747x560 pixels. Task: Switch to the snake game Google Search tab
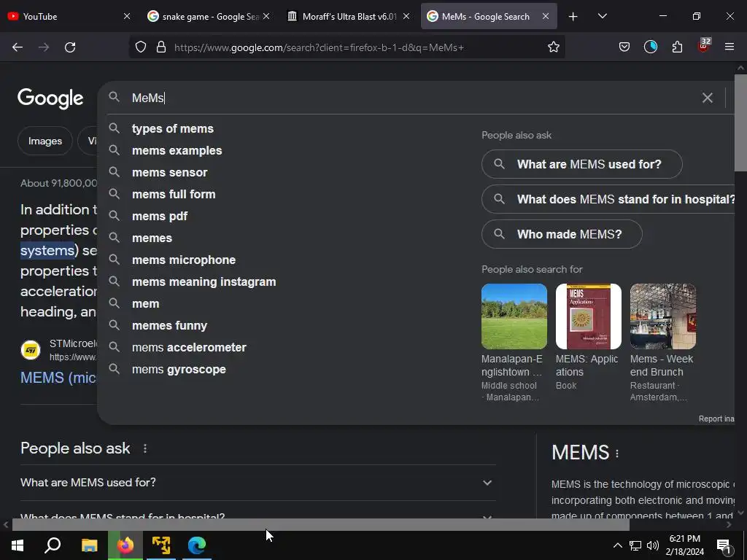click(204, 17)
